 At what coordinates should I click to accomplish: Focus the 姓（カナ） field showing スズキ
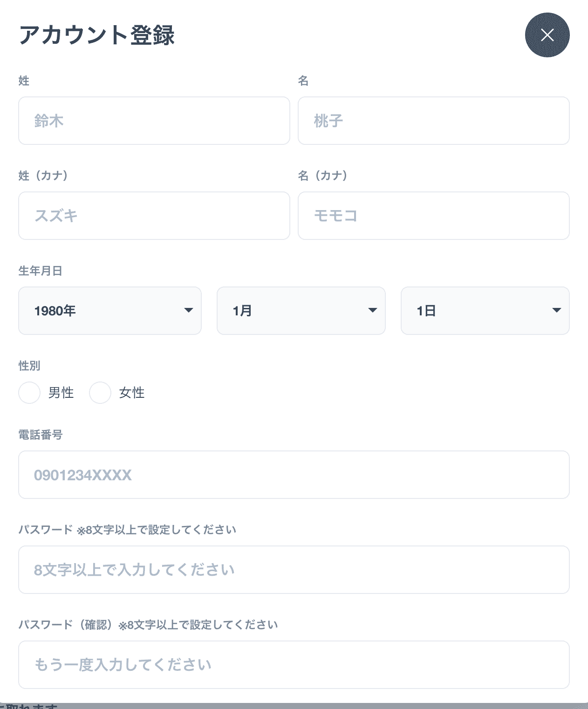click(154, 216)
